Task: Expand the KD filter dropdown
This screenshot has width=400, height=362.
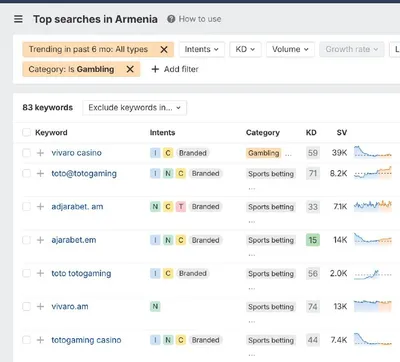Action: (245, 49)
